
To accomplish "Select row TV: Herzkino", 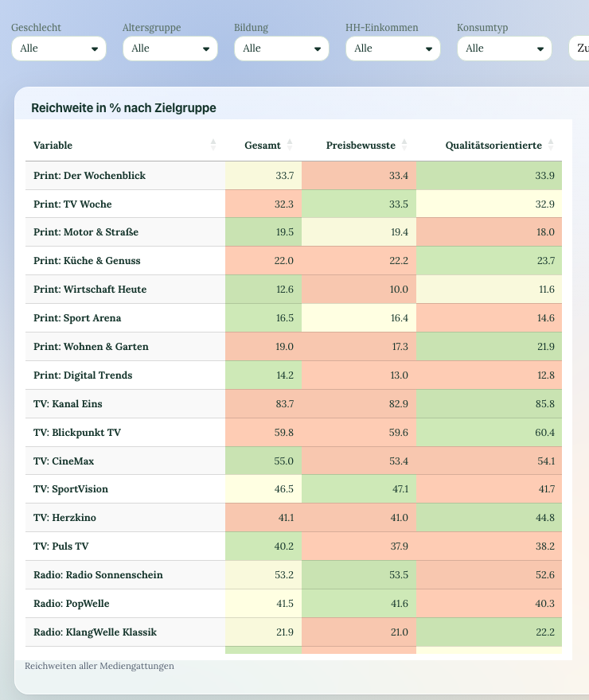I will (x=294, y=517).
